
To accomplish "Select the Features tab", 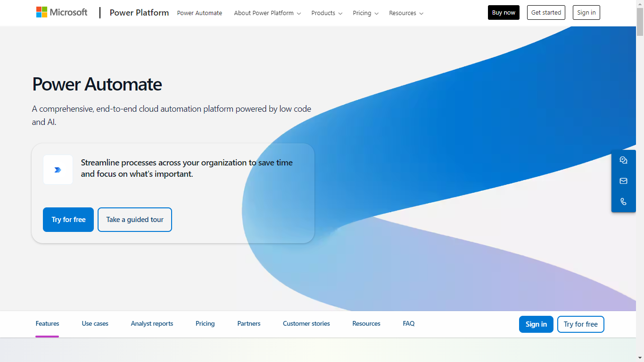I will (x=47, y=324).
